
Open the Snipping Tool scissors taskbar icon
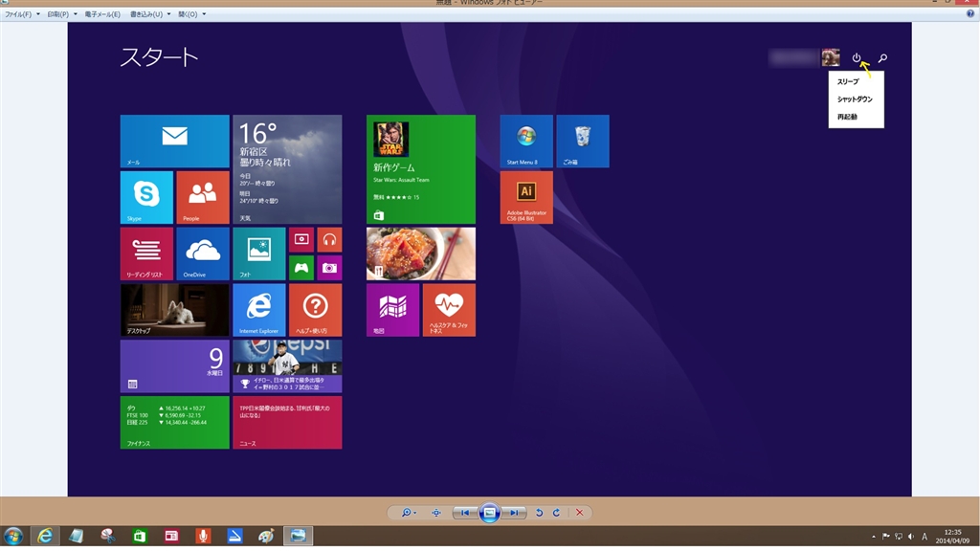pos(107,536)
